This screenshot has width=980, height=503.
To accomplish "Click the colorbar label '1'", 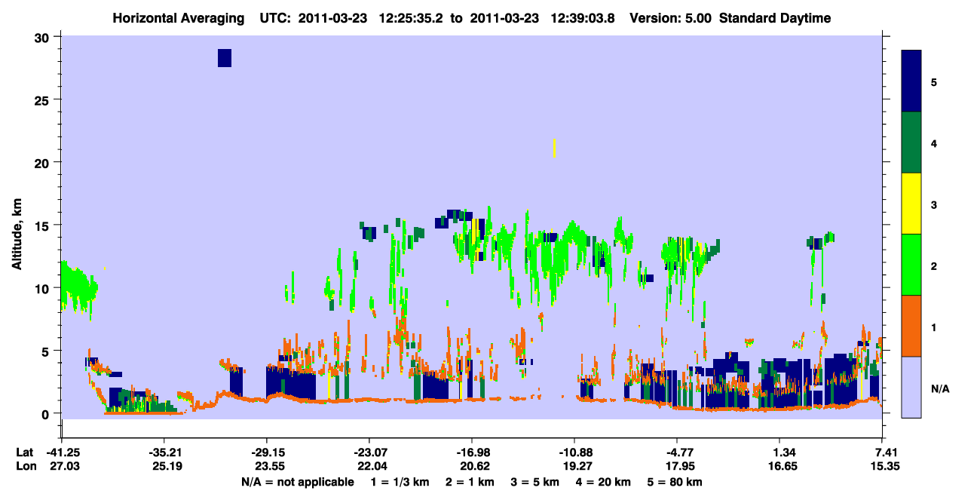I will (x=934, y=327).
